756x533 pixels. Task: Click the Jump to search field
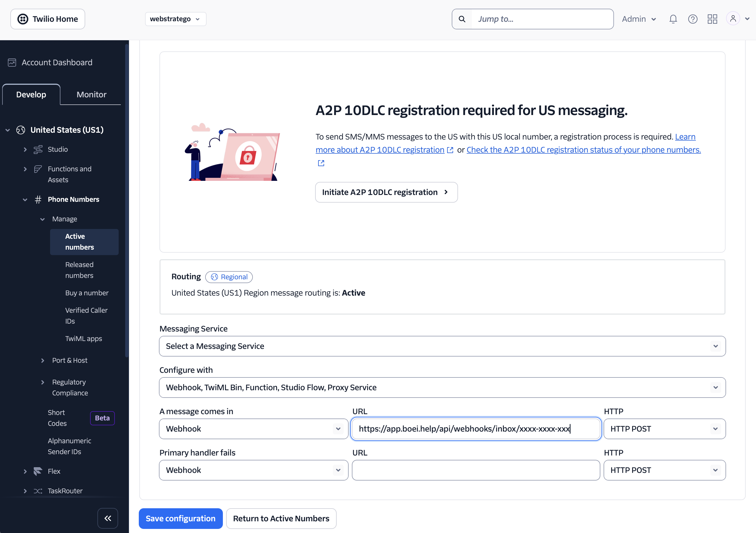[x=542, y=19]
